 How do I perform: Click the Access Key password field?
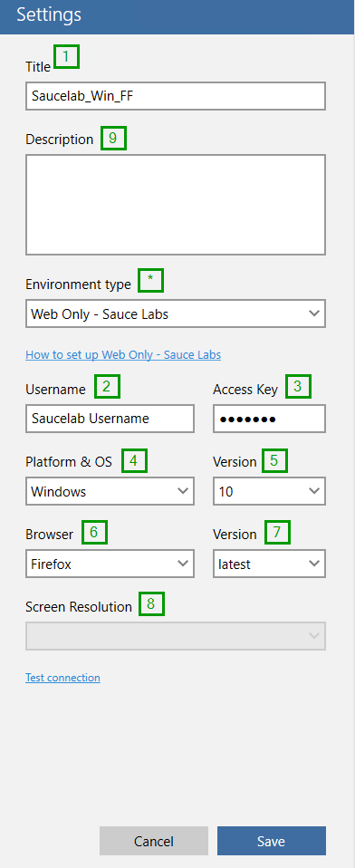tap(269, 419)
